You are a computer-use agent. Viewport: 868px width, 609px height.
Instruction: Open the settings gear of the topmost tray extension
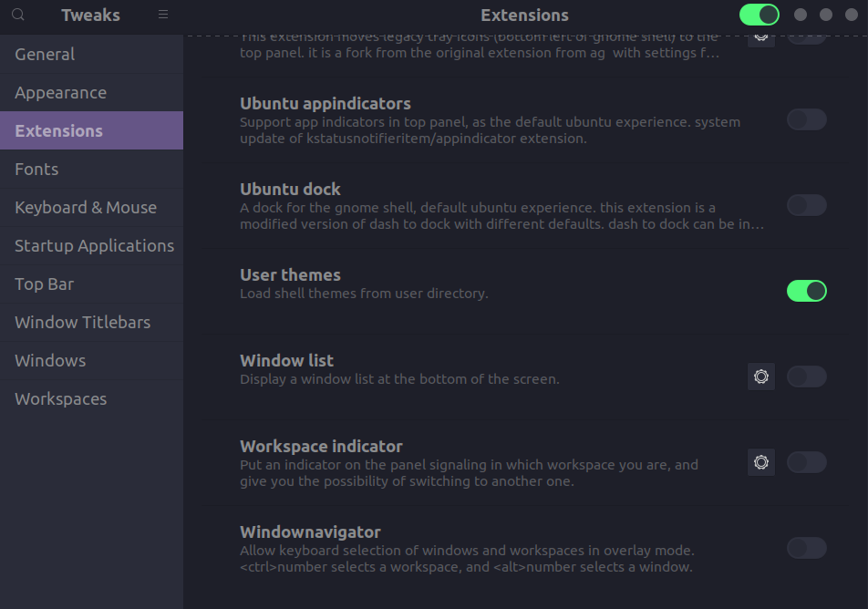tap(760, 35)
